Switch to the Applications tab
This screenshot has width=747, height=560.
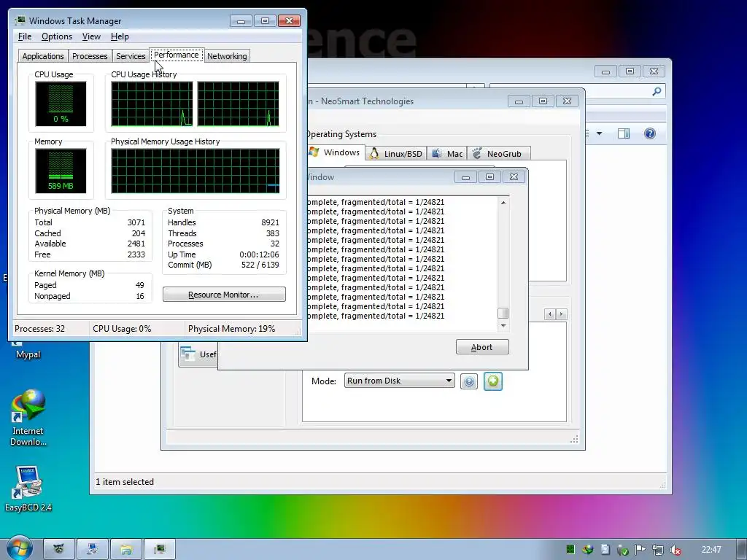click(x=43, y=56)
